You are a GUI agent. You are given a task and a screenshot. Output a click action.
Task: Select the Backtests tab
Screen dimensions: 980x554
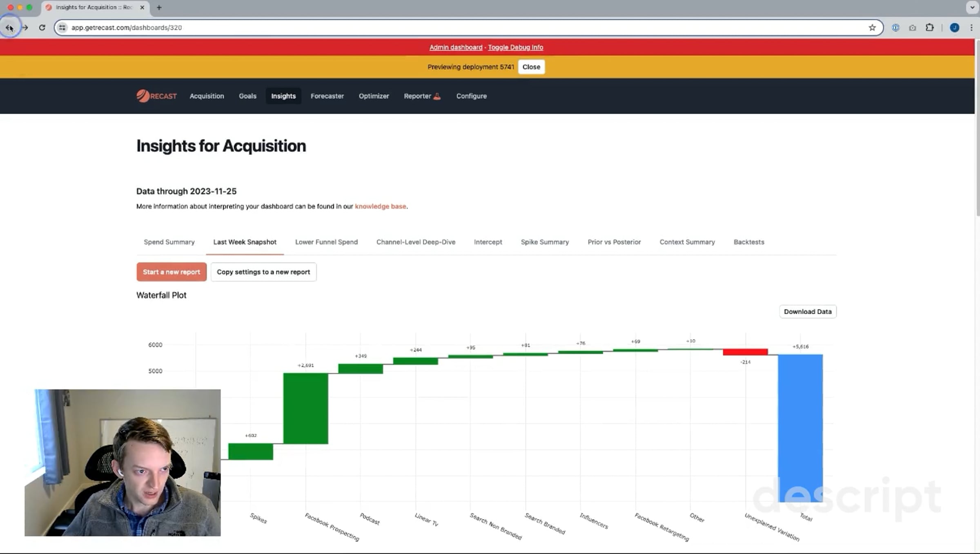[x=749, y=242]
